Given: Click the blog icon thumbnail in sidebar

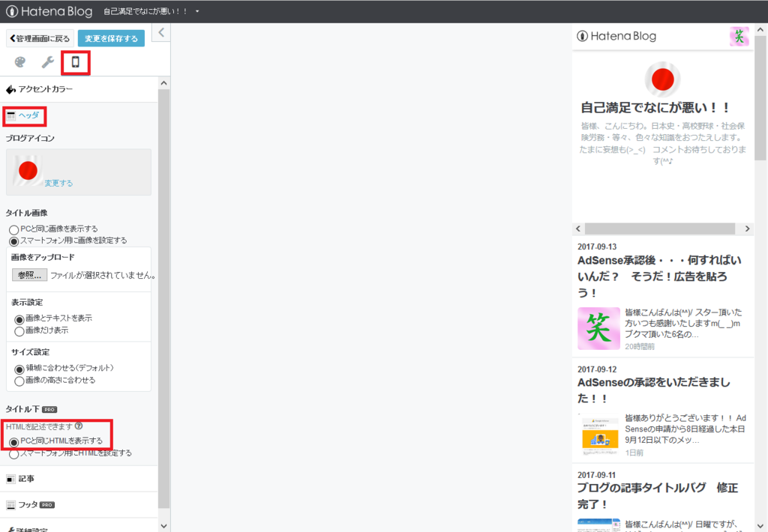Looking at the screenshot, I should pos(28,170).
